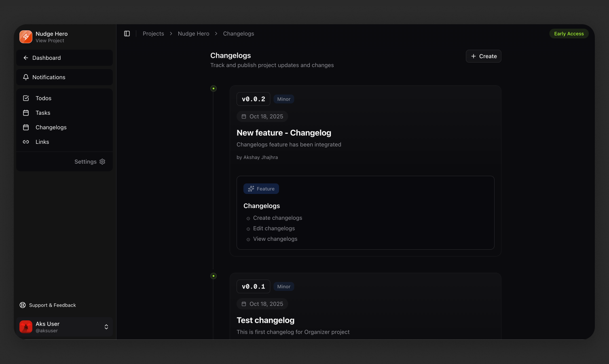
Task: Open 'Test changelog' title
Action: (x=266, y=320)
